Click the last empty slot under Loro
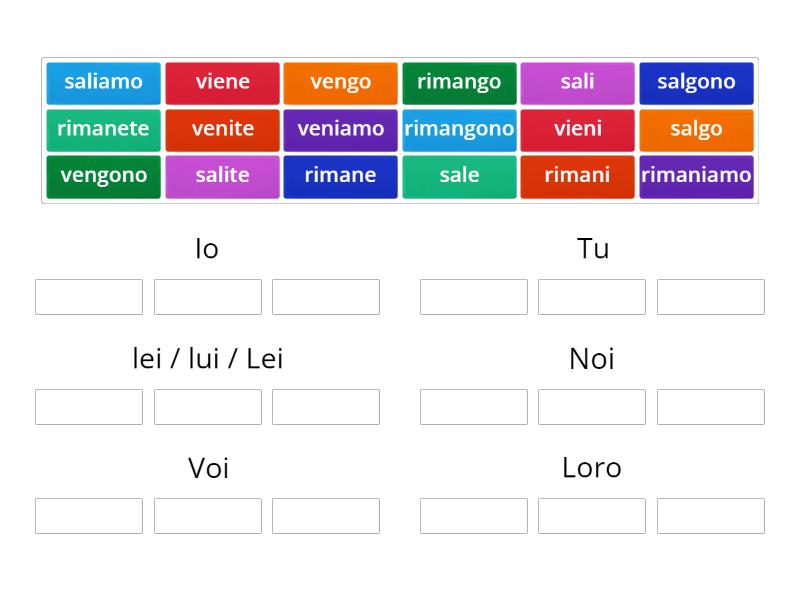Image resolution: width=800 pixels, height=600 pixels. (711, 516)
